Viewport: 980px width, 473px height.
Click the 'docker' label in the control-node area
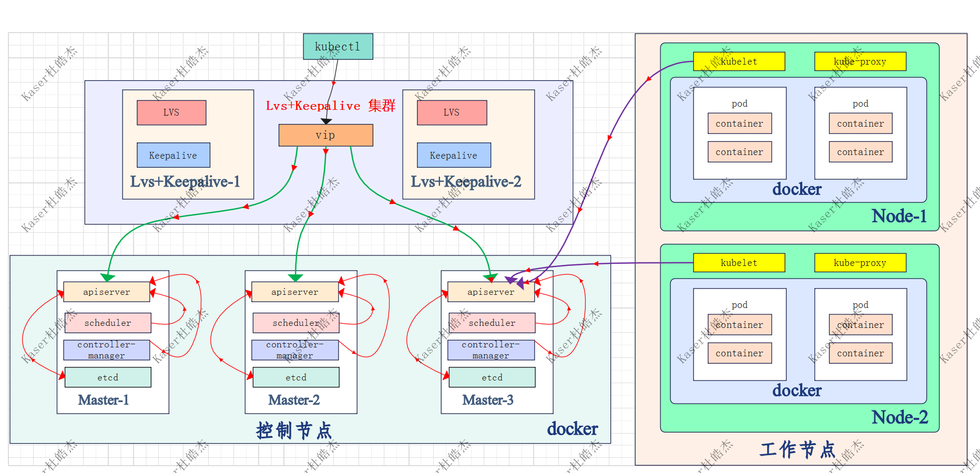click(573, 429)
